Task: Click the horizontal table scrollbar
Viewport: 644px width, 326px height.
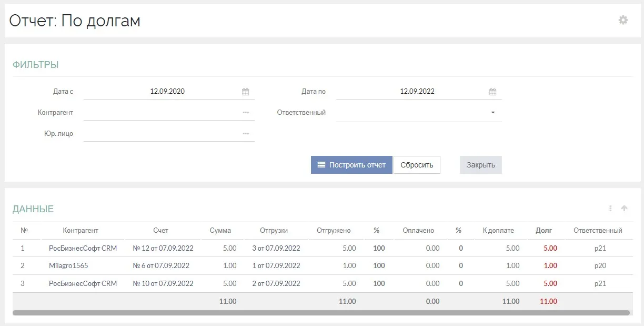Action: point(321,313)
